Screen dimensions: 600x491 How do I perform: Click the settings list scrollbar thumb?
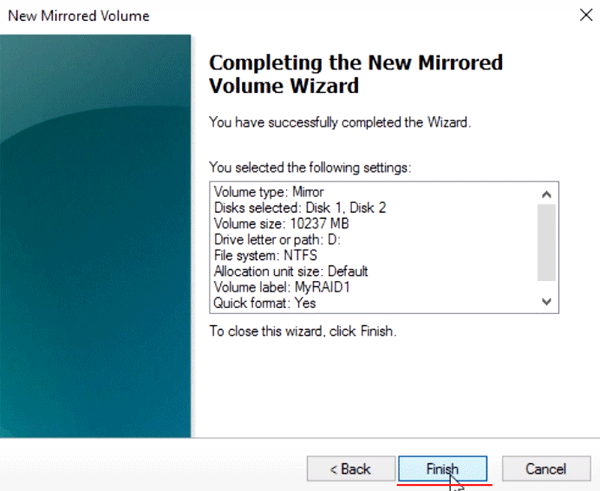[x=546, y=243]
